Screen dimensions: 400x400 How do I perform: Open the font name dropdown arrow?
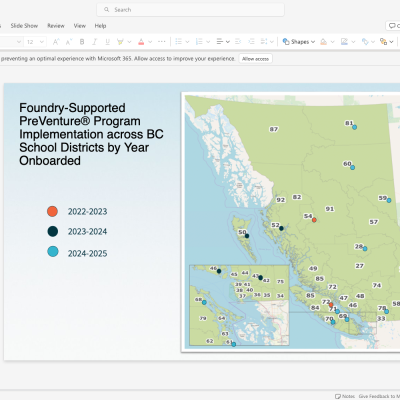coord(19,42)
